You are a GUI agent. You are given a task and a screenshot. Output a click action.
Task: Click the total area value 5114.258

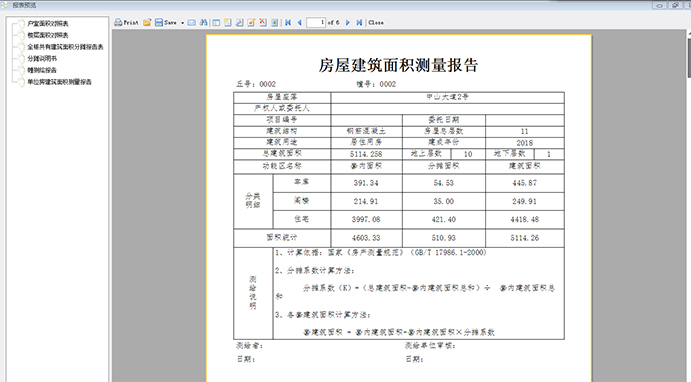point(366,154)
